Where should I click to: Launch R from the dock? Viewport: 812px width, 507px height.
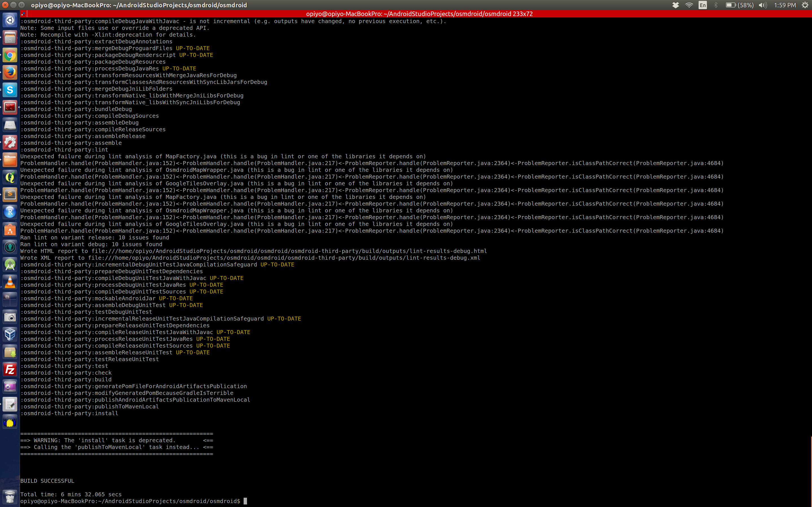(x=10, y=212)
